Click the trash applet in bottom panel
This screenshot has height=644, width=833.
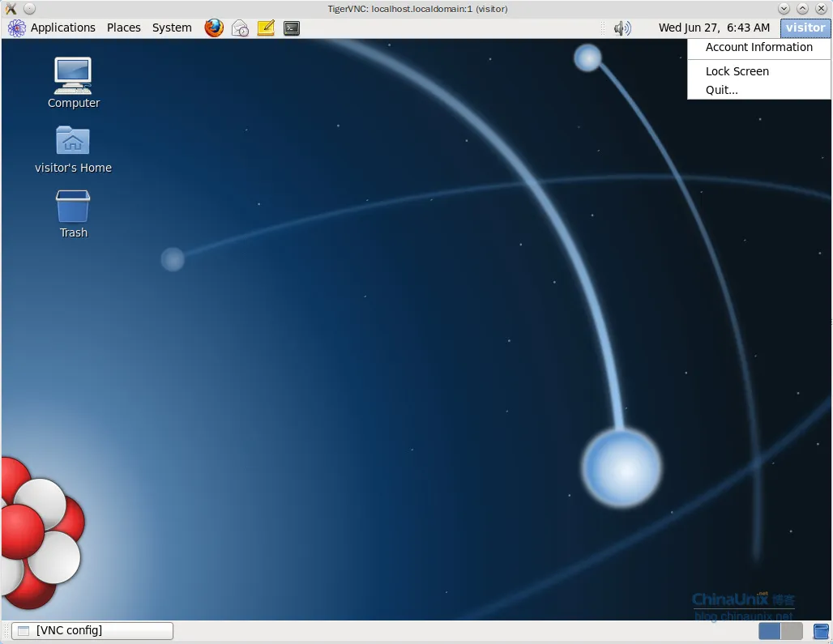point(821,631)
